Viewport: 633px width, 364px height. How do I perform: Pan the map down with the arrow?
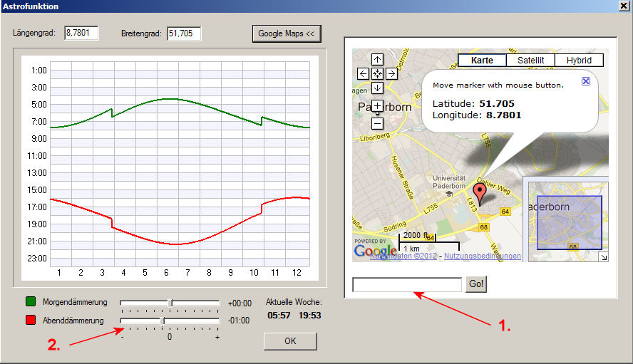pyautogui.click(x=378, y=88)
